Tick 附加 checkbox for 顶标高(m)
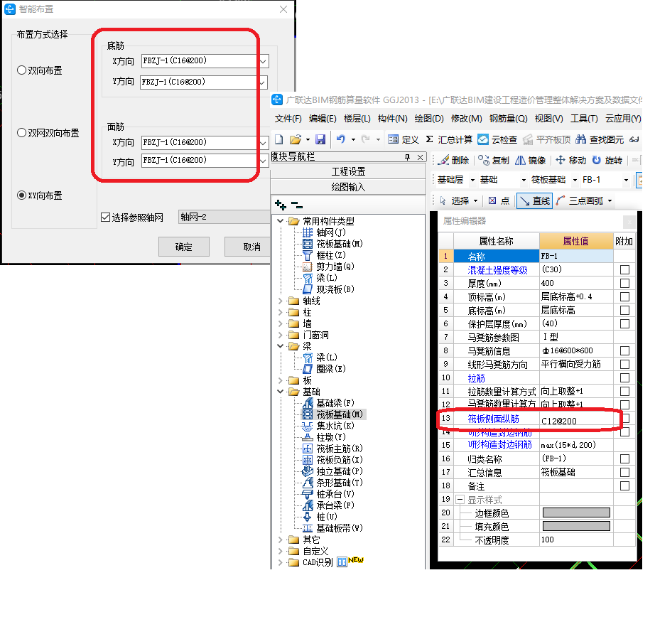This screenshot has width=655, height=644. coord(624,296)
